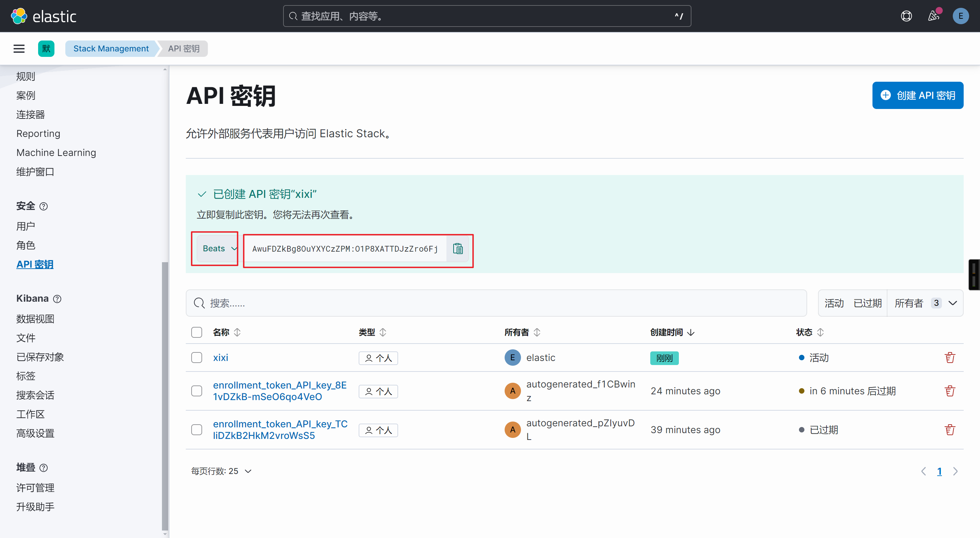
Task: Click the API keys 搜索 field
Action: coord(496,303)
